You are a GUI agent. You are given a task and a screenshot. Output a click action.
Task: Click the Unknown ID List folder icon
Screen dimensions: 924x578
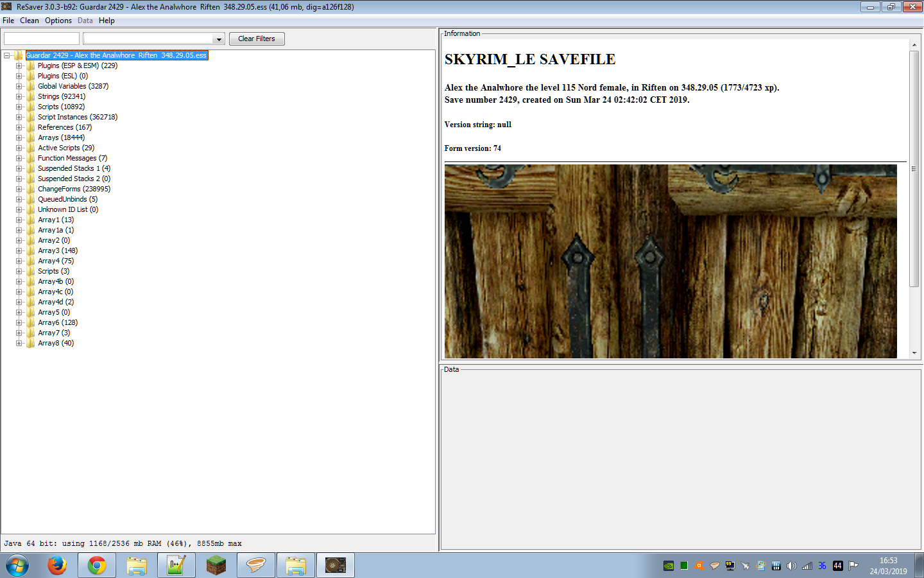pyautogui.click(x=31, y=209)
